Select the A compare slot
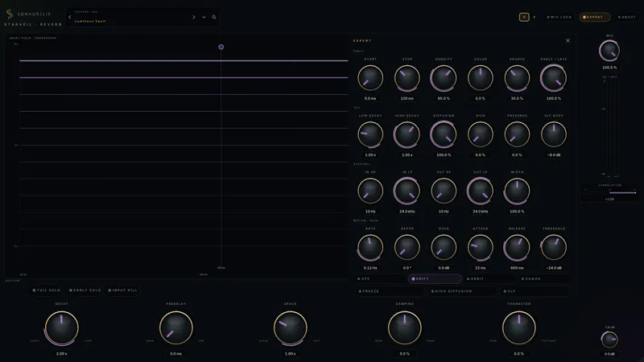Viewport: 644px width, 362px height. pos(524,17)
